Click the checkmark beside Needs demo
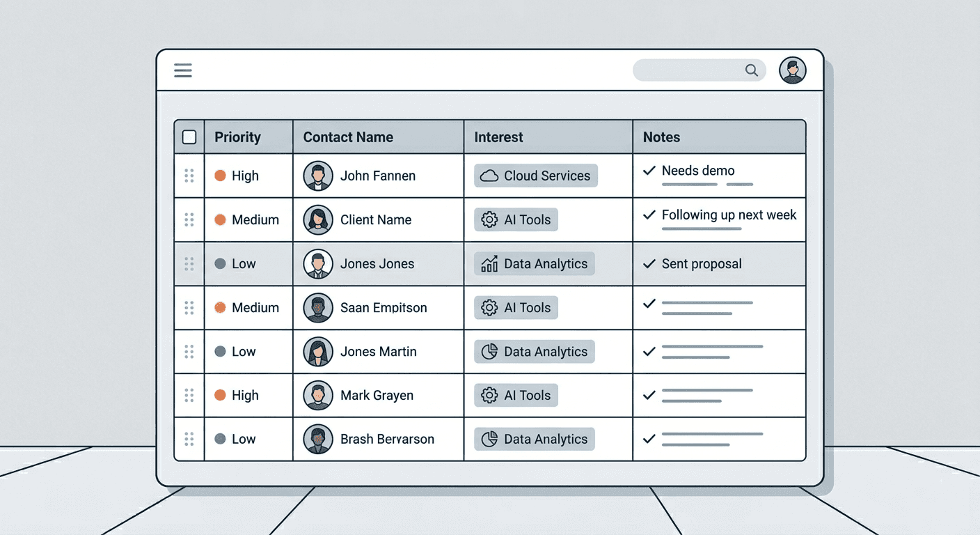The height and width of the screenshot is (535, 980). (649, 171)
